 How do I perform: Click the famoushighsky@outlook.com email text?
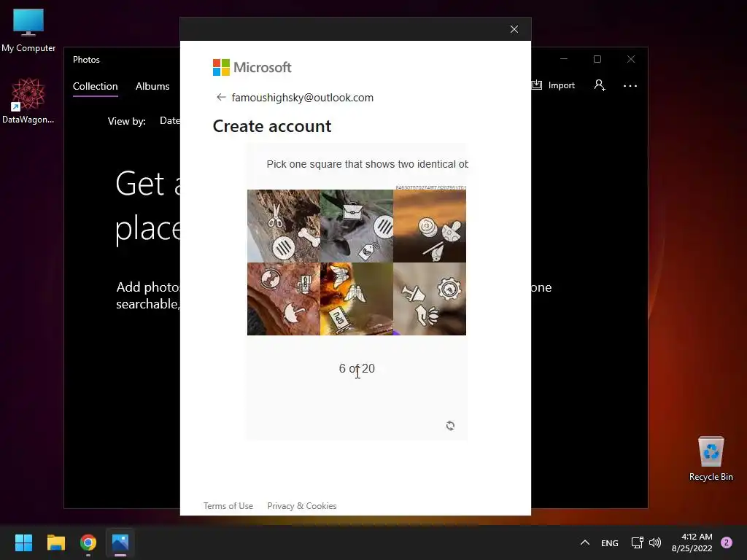point(303,98)
